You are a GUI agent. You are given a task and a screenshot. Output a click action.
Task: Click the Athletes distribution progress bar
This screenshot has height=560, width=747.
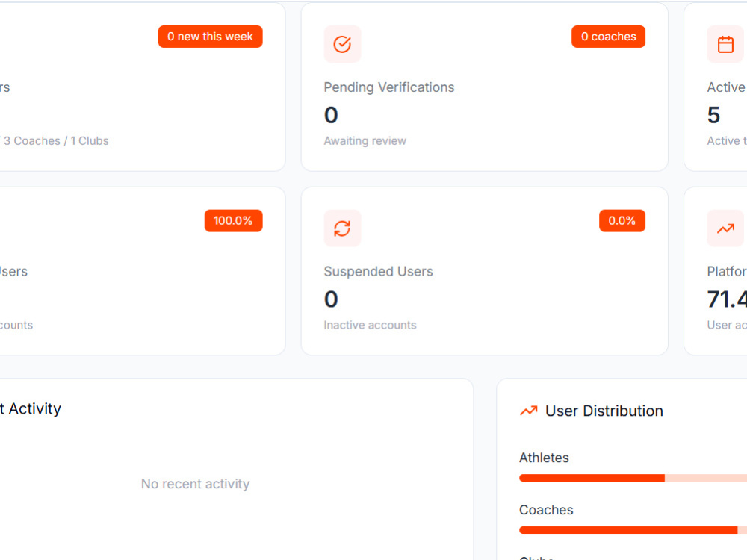tap(633, 478)
